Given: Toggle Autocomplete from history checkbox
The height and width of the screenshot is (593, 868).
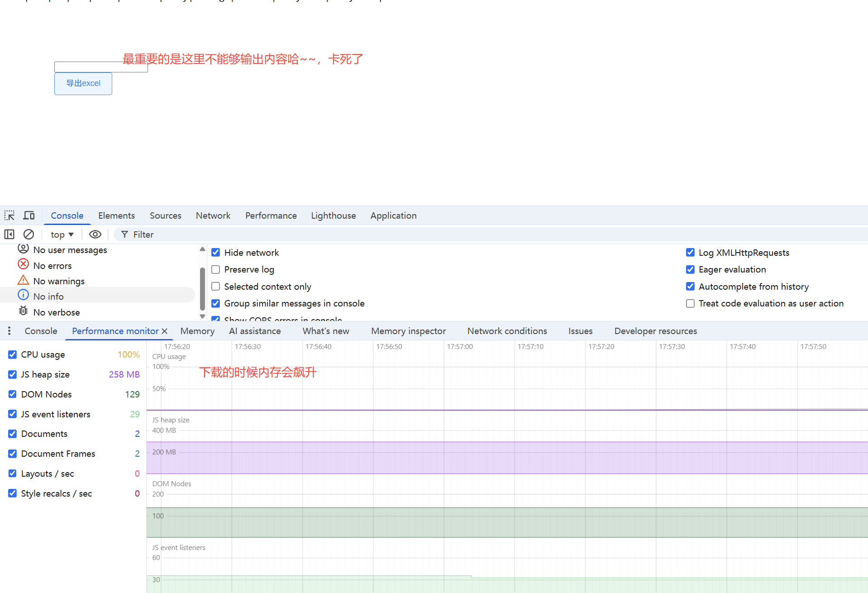Looking at the screenshot, I should (x=690, y=287).
